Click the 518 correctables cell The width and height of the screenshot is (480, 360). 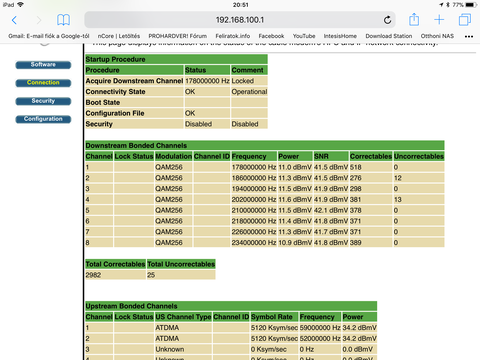click(x=371, y=167)
